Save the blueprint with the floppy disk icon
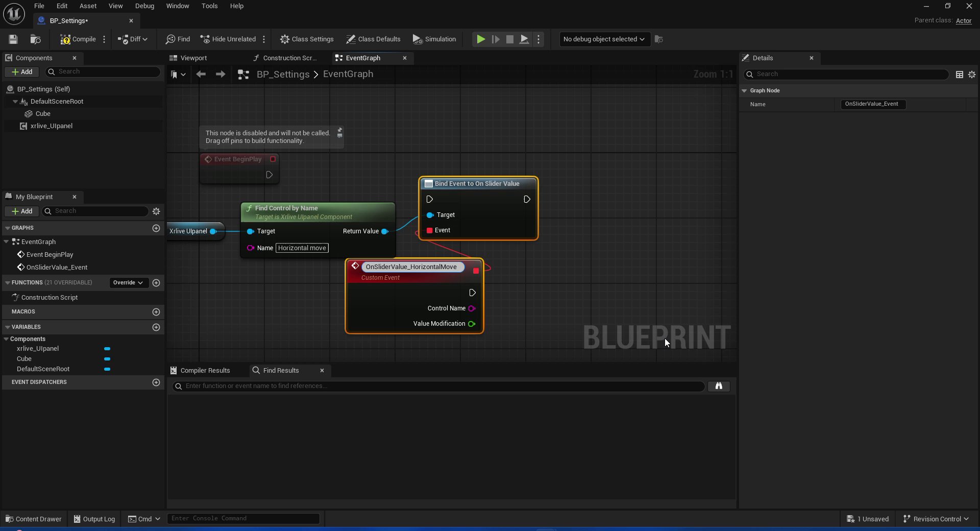980x531 pixels. point(13,39)
